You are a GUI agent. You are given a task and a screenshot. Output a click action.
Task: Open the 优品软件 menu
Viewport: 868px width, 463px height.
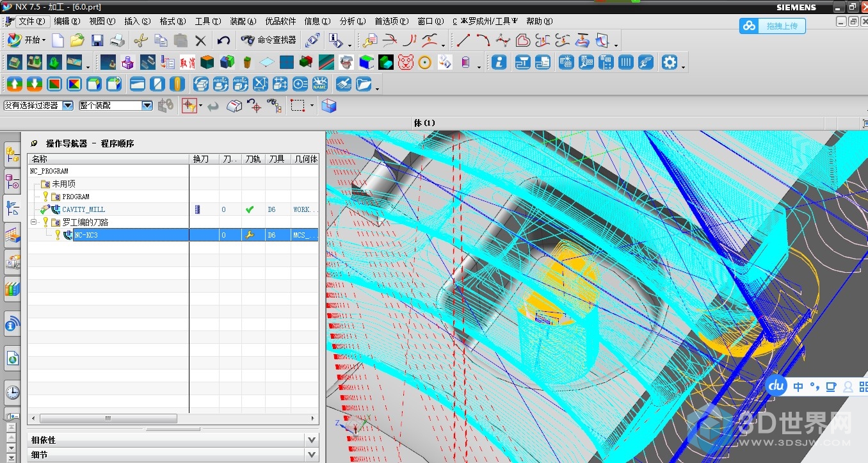click(280, 21)
